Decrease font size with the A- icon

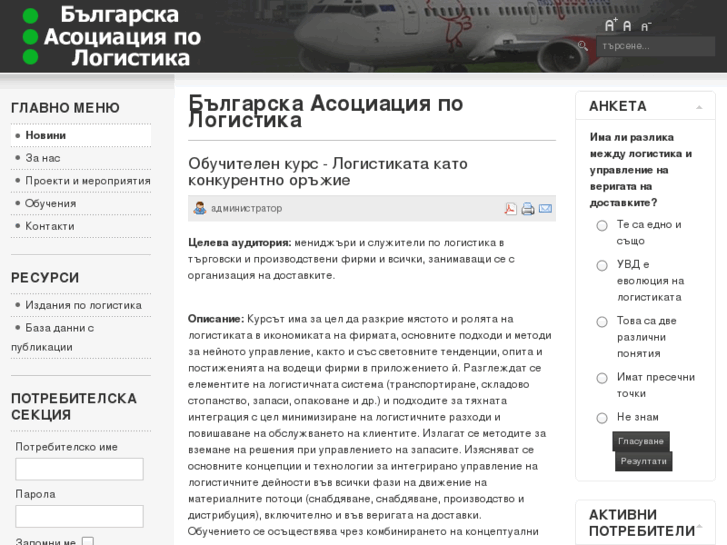[646, 27]
